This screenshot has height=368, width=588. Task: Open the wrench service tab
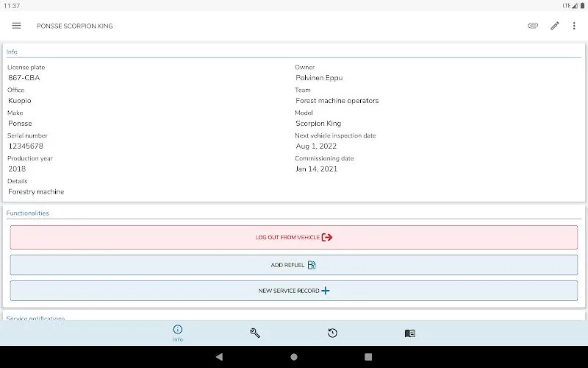coord(255,333)
